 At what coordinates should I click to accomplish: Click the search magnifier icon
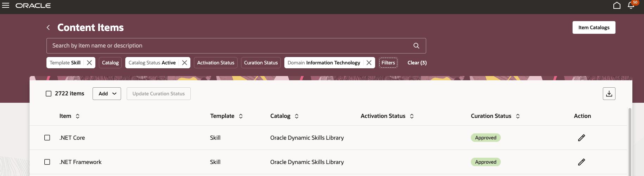(x=416, y=46)
